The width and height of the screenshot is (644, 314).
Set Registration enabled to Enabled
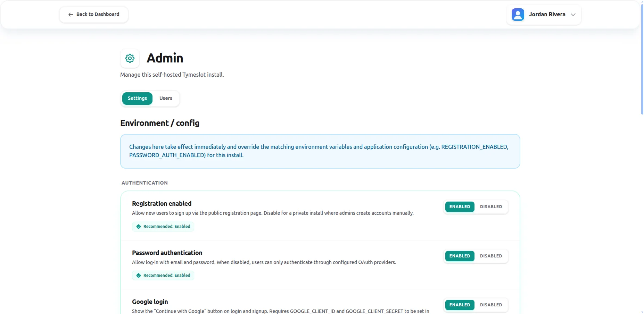point(460,207)
